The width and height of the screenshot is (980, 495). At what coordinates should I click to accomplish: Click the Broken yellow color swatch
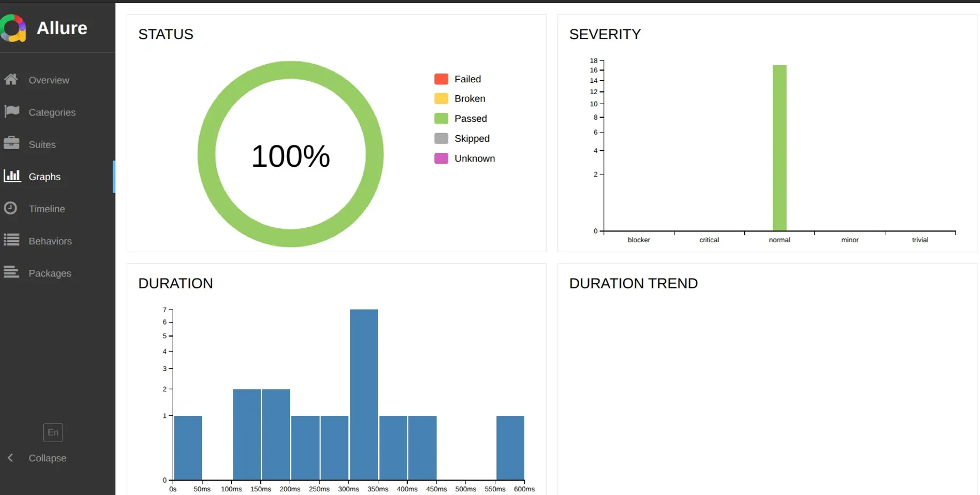[x=441, y=98]
